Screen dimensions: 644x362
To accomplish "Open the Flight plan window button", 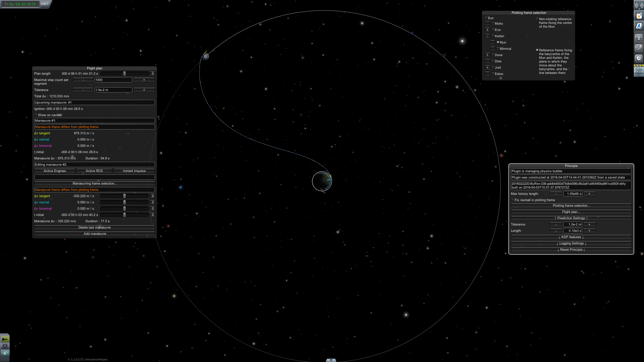I will coord(571,212).
